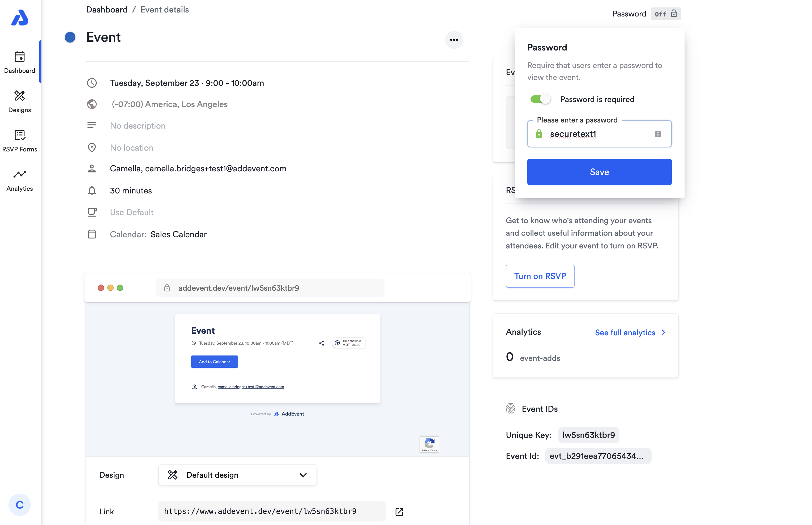Click the blue event color dot
Viewport: 812px width, 525px height.
[x=70, y=37]
